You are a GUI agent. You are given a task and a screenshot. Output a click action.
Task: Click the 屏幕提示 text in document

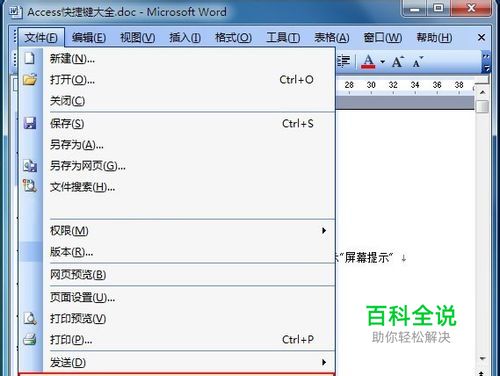pyautogui.click(x=367, y=258)
